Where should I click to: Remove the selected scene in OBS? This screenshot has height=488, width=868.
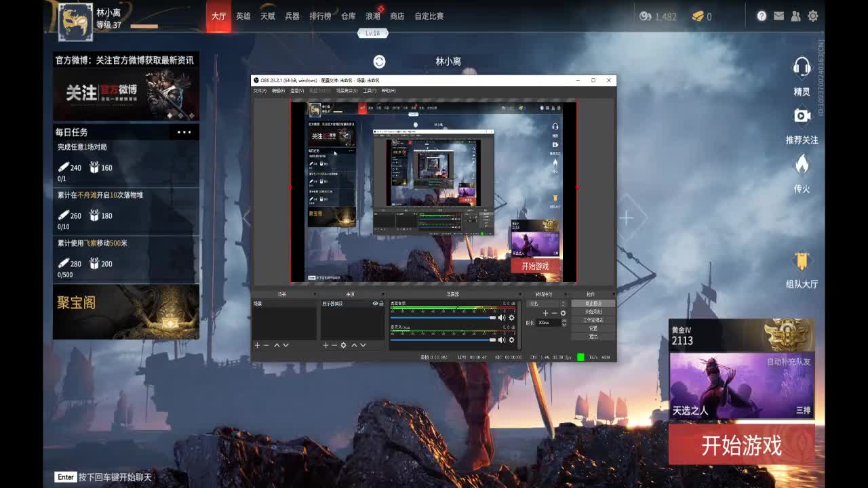click(266, 345)
